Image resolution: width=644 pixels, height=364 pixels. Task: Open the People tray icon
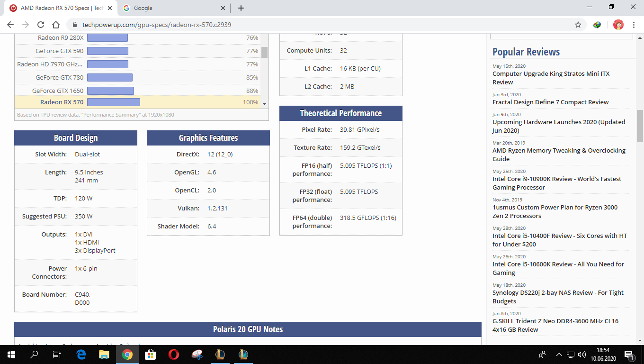(x=543, y=355)
